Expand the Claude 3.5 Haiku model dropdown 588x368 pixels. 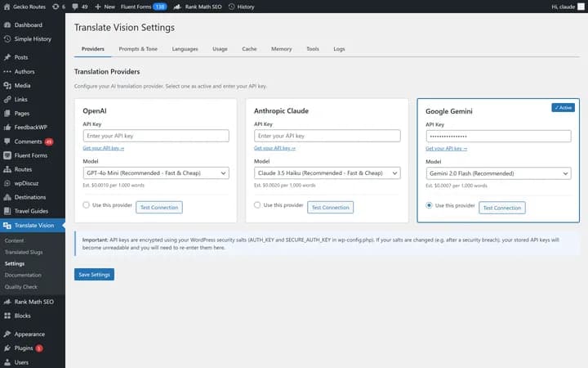click(327, 173)
